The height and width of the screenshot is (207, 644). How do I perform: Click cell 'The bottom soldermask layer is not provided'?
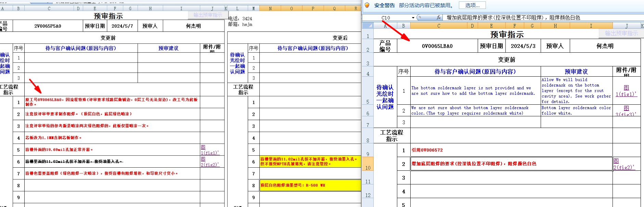click(476, 91)
